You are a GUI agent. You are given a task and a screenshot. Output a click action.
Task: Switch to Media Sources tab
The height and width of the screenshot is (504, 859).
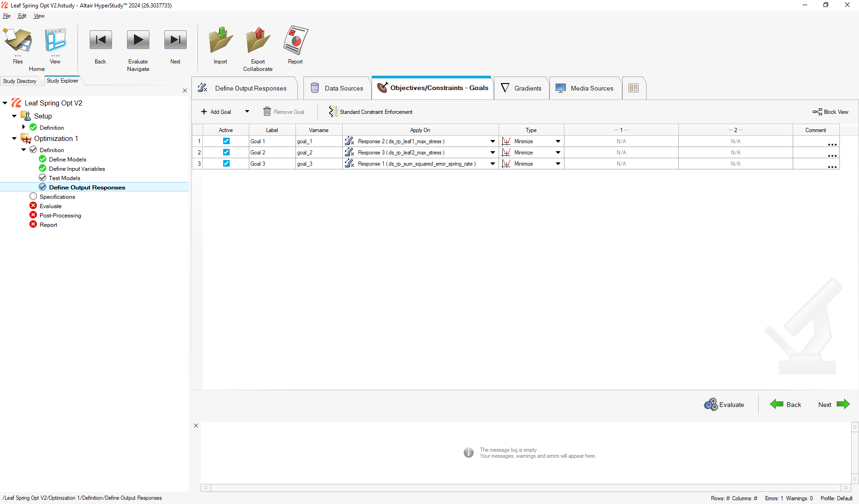click(x=585, y=88)
